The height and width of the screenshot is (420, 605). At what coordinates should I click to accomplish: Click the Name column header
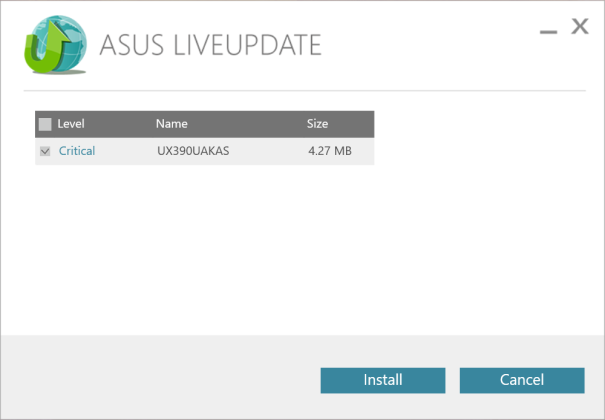tap(172, 124)
